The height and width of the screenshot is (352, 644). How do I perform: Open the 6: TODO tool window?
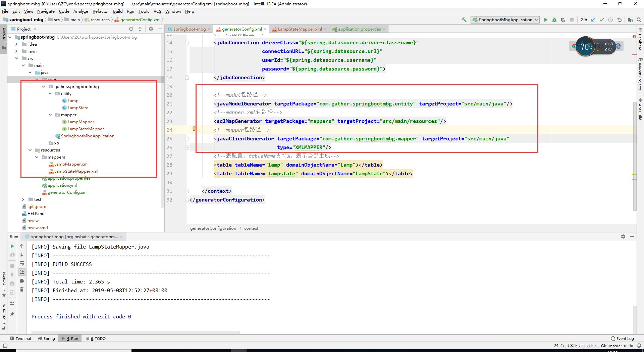[96, 338]
